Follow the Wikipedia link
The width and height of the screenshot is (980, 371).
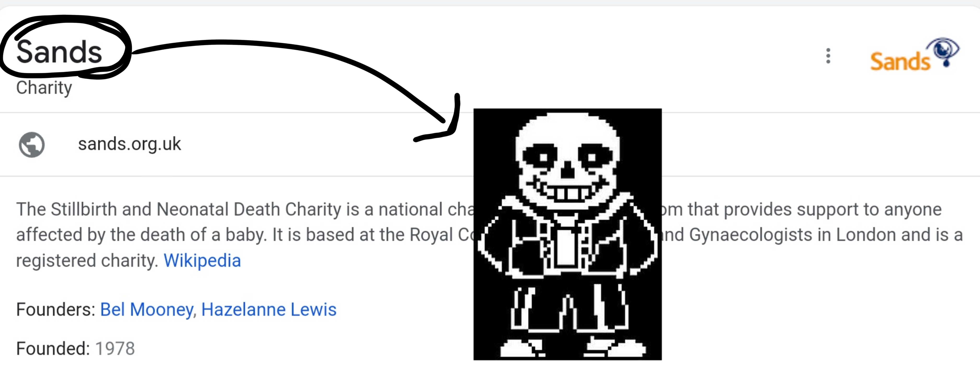(x=202, y=261)
